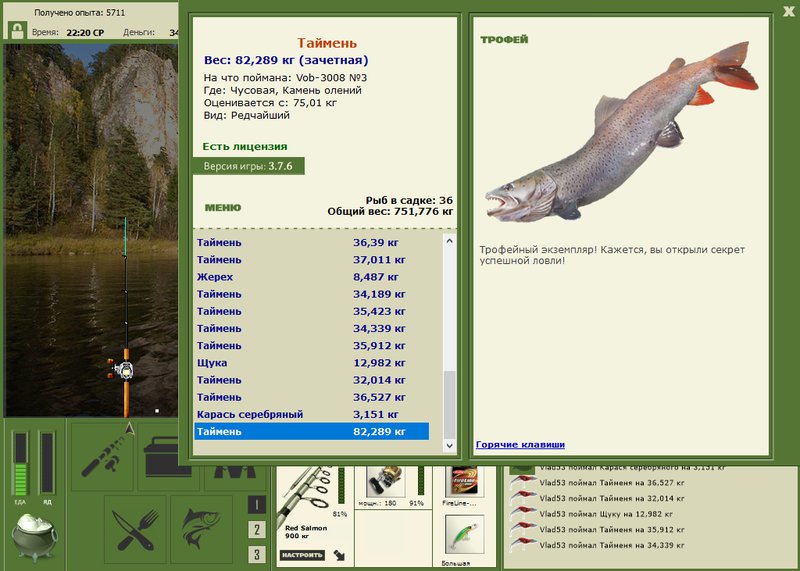The width and height of the screenshot is (800, 571).
Task: Open the Горячие клавиши link
Action: coord(520,444)
